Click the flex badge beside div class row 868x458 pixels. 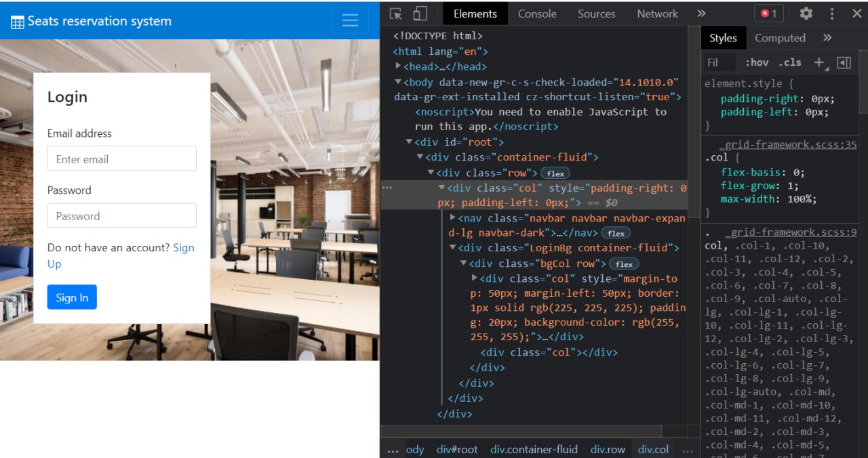point(555,173)
